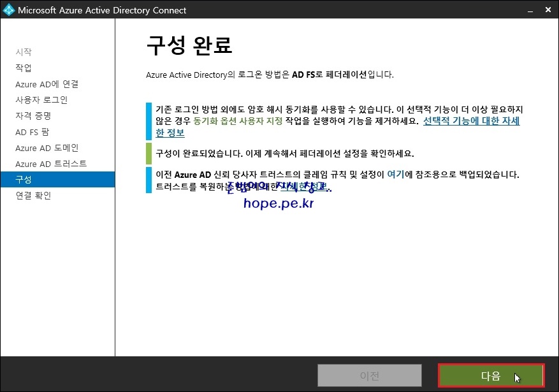Select the highlighted 구성 step
Viewport: 559px width, 392px height.
[58, 179]
